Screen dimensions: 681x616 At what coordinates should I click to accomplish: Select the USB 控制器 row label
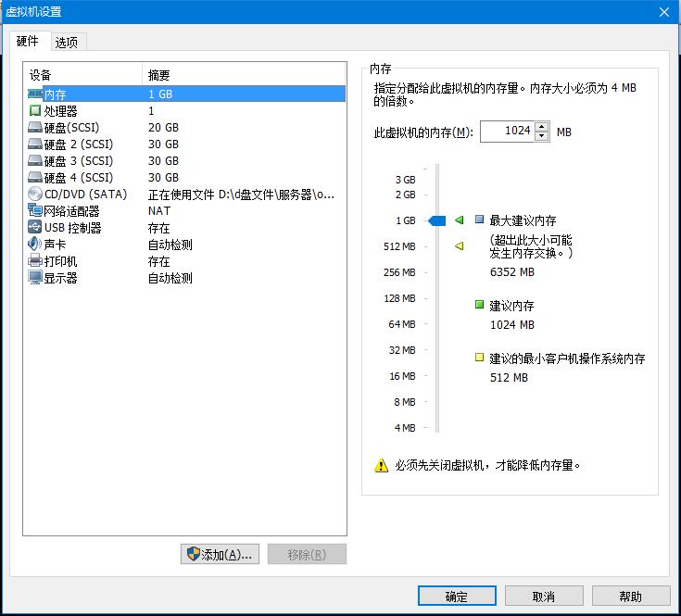coord(72,228)
